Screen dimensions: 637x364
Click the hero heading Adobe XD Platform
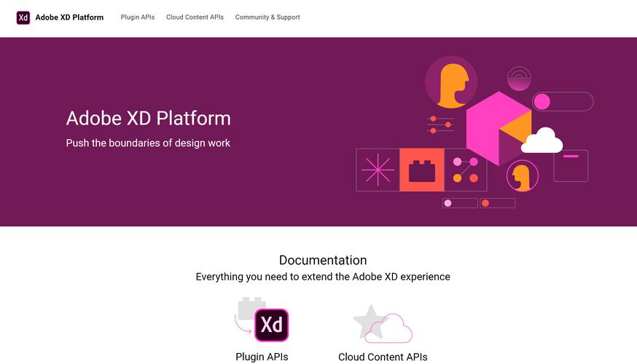pos(148,118)
